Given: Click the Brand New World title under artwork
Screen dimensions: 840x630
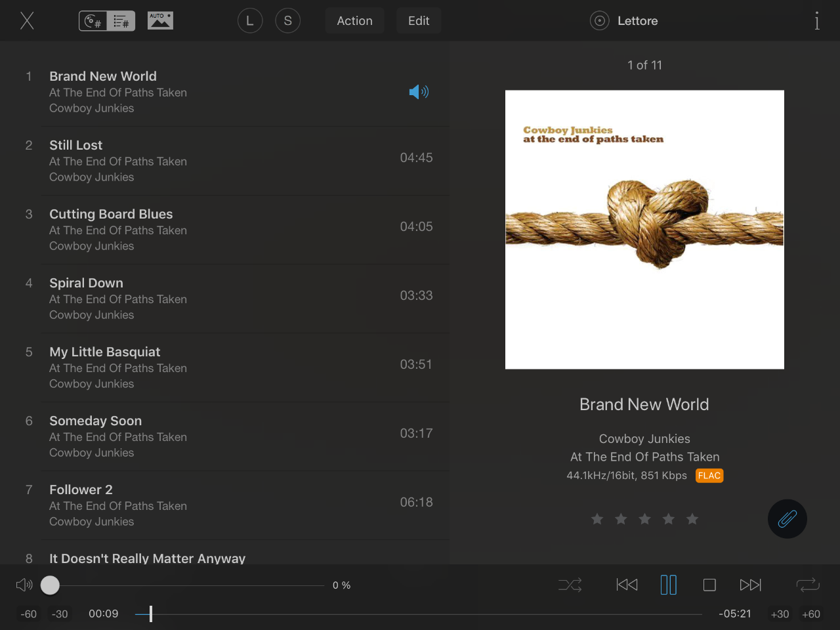Looking at the screenshot, I should 644,404.
